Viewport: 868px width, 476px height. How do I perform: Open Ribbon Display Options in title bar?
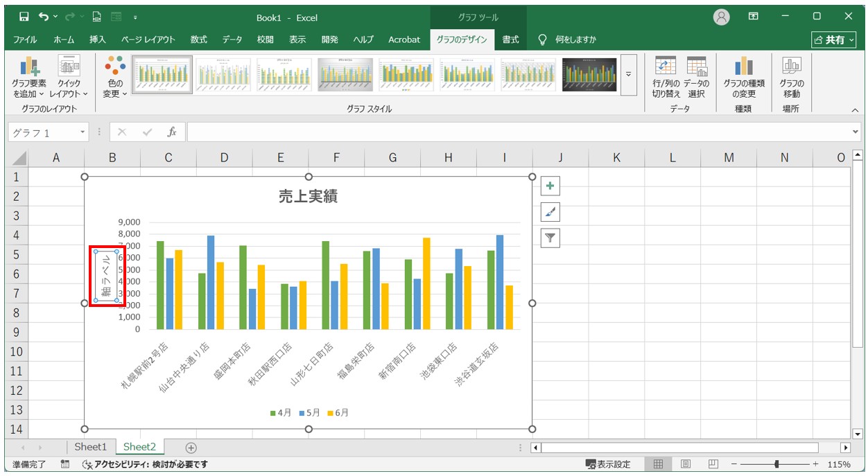[x=754, y=17]
